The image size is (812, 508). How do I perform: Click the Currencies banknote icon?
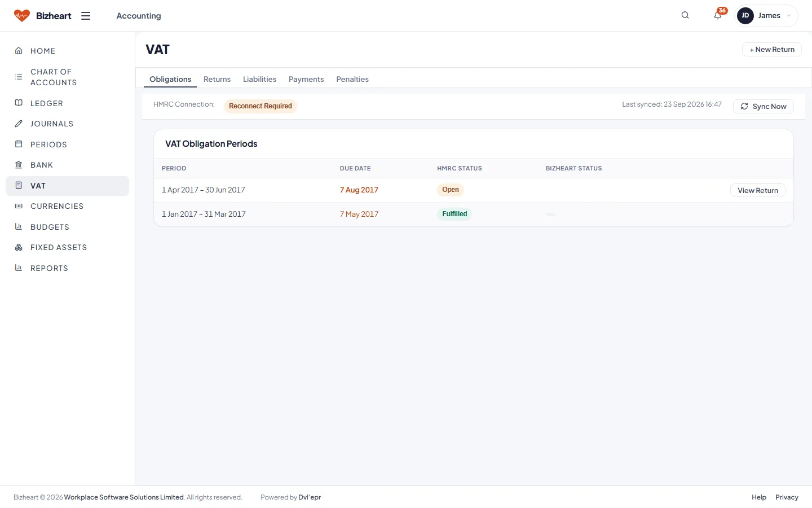click(19, 206)
